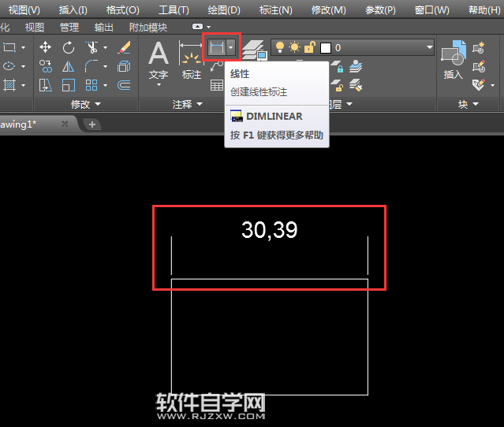Open the layer list combo box
Viewport: 504px width, 427px height.
pos(353,47)
